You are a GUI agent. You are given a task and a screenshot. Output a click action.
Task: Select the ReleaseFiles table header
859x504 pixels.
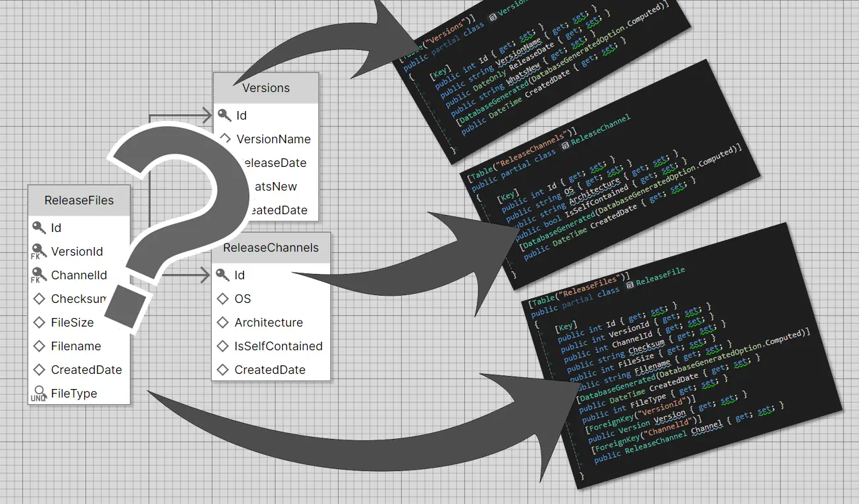click(x=79, y=200)
